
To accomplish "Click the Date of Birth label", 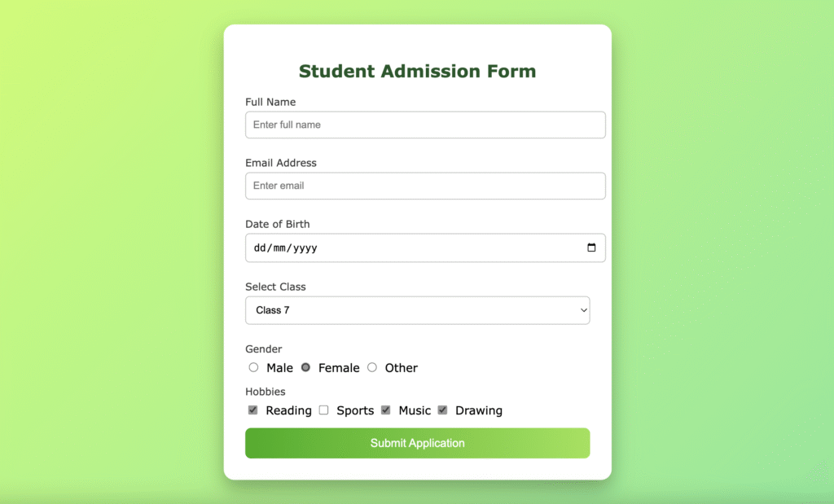I will coord(277,225).
